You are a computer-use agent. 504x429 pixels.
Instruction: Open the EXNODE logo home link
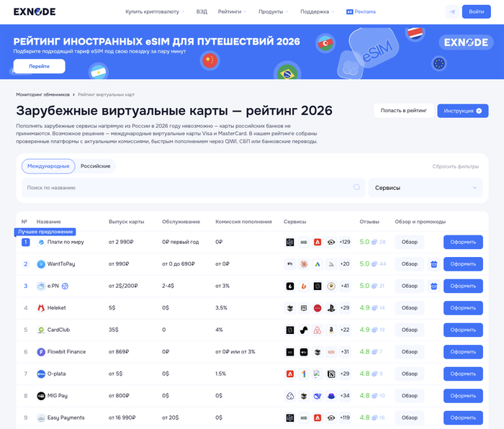coord(35,12)
